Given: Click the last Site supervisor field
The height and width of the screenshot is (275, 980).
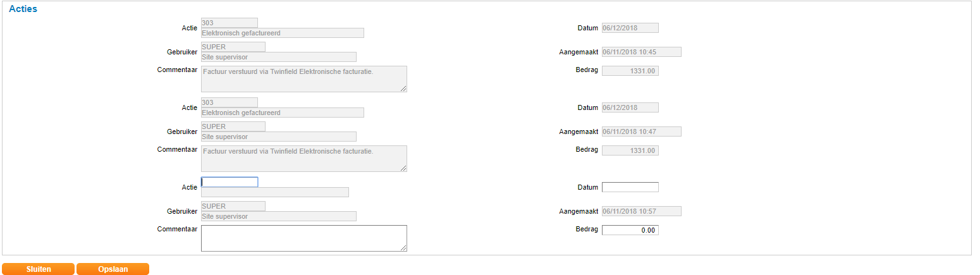Looking at the screenshot, I should tap(278, 216).
